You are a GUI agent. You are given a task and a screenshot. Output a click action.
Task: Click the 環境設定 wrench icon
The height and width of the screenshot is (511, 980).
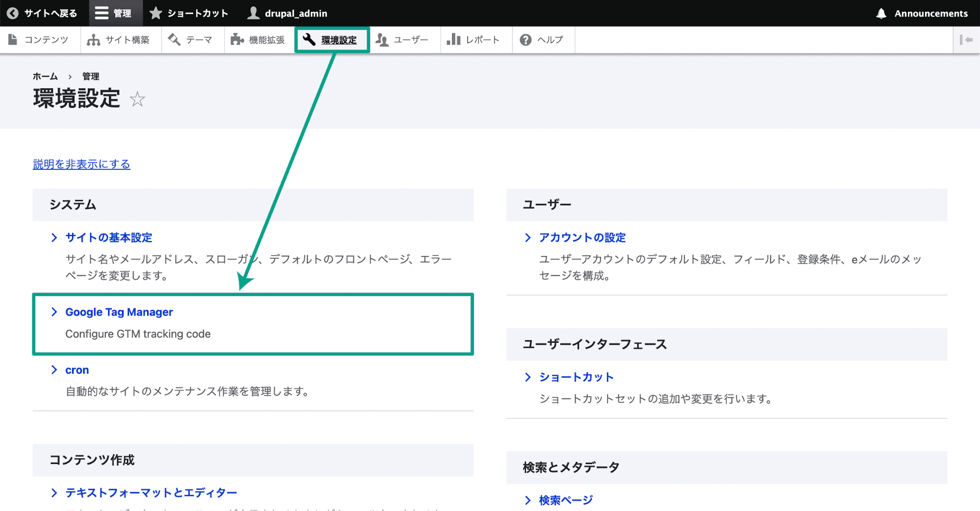(x=309, y=40)
